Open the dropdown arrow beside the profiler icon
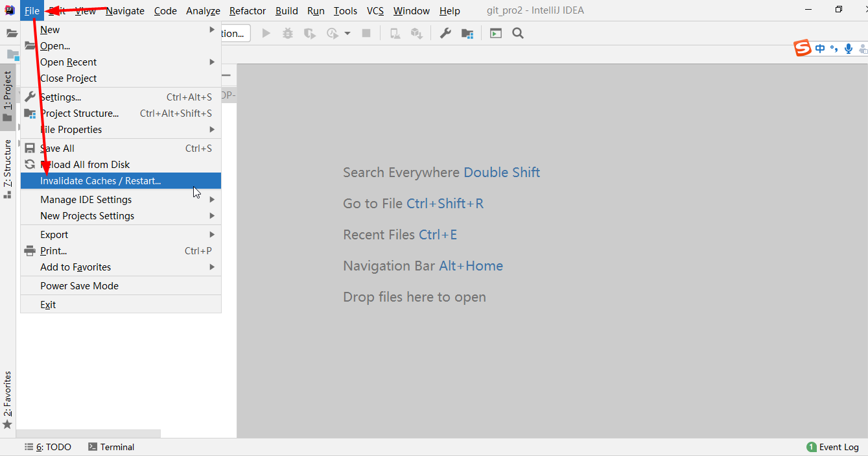Viewport: 868px width, 456px height. click(347, 33)
